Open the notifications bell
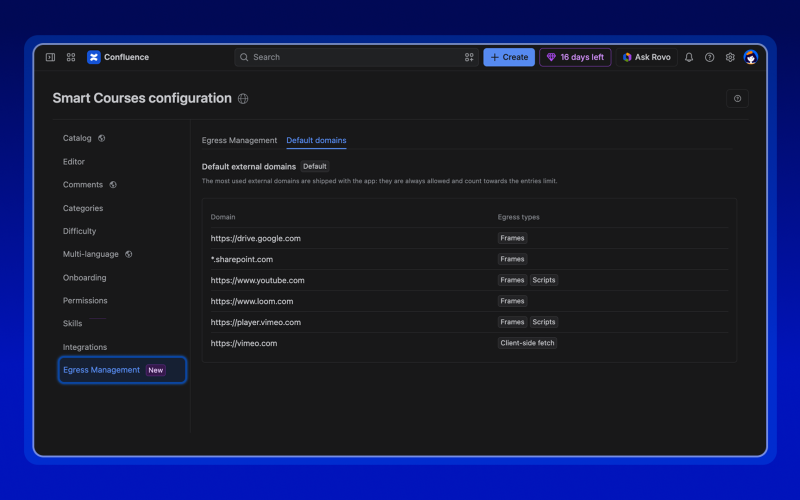800x500 pixels. [x=689, y=57]
